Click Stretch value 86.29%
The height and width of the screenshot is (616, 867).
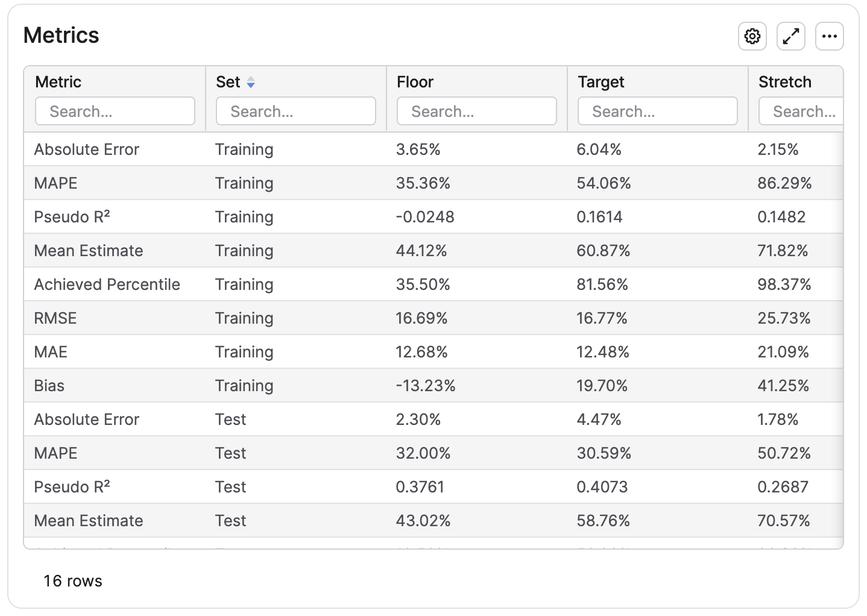(785, 183)
